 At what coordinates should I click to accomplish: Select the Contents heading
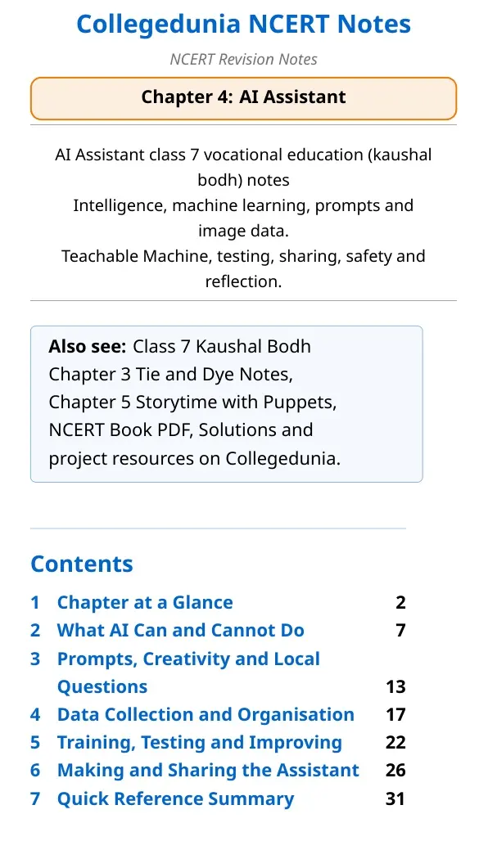click(x=82, y=564)
